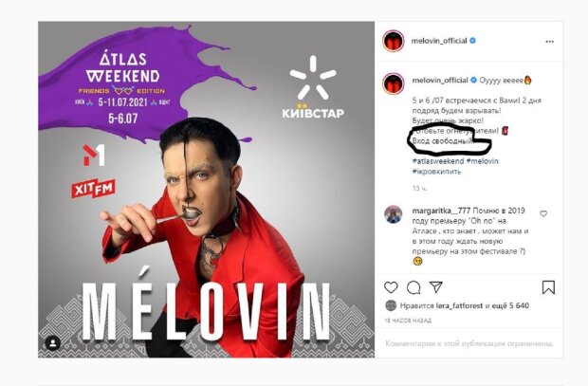Like margaritka__777's comment heart
The image size is (588, 386).
[x=543, y=213]
